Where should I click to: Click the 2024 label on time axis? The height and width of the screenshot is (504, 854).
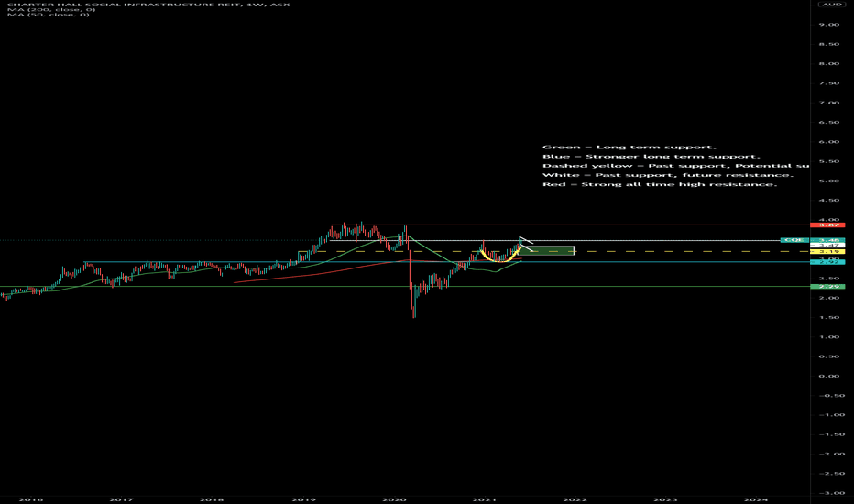(756, 499)
